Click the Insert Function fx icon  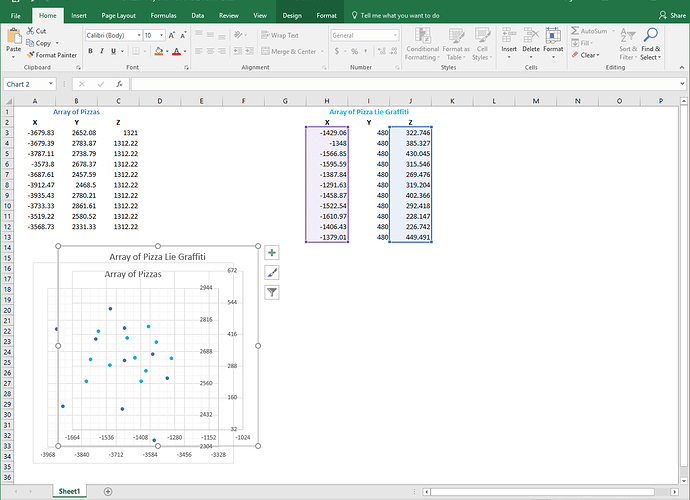(x=120, y=84)
